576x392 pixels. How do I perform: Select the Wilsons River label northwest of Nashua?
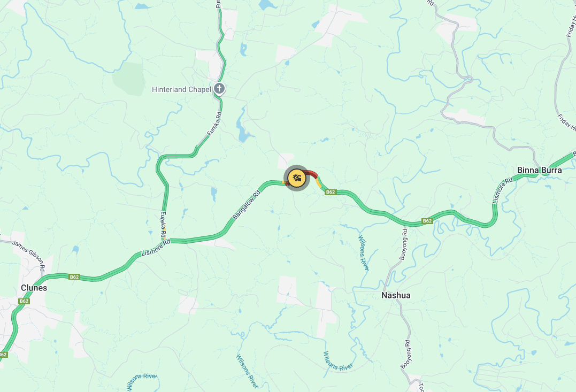[x=363, y=253]
